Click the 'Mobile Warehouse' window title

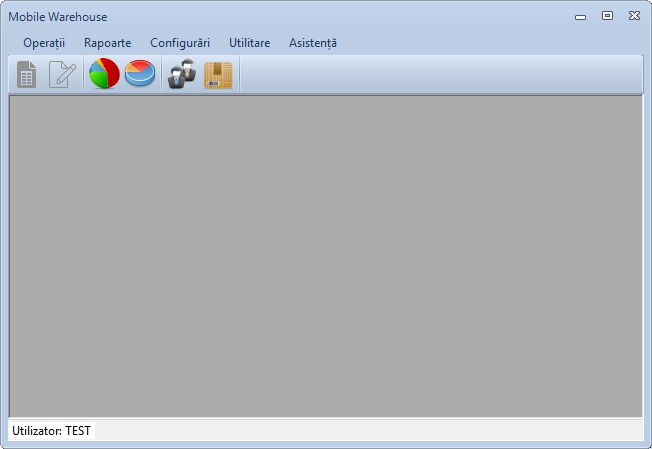click(58, 17)
